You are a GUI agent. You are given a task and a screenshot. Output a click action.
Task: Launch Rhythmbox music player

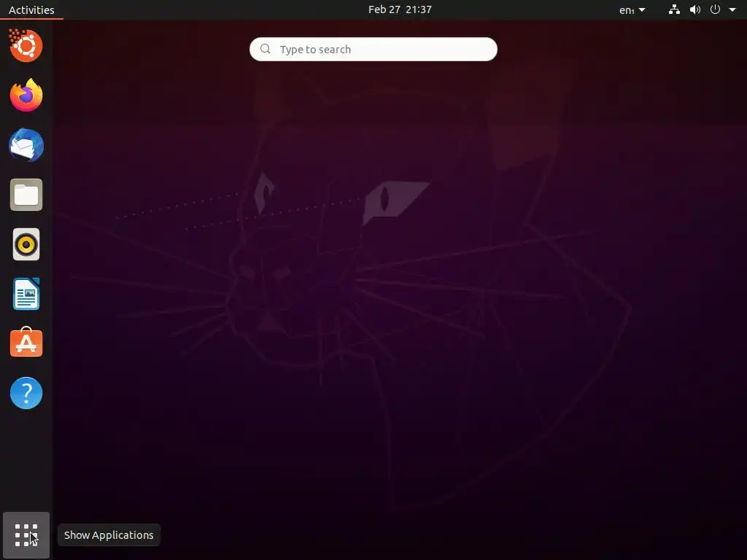pos(26,245)
